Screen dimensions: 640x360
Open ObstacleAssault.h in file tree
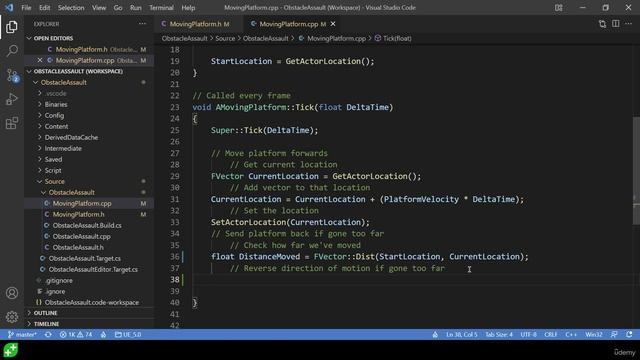78,247
